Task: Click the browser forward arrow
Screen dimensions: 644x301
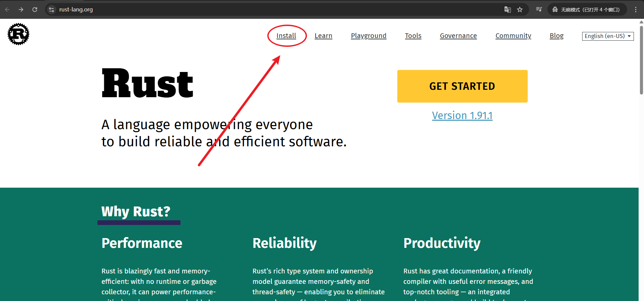Action: click(21, 9)
